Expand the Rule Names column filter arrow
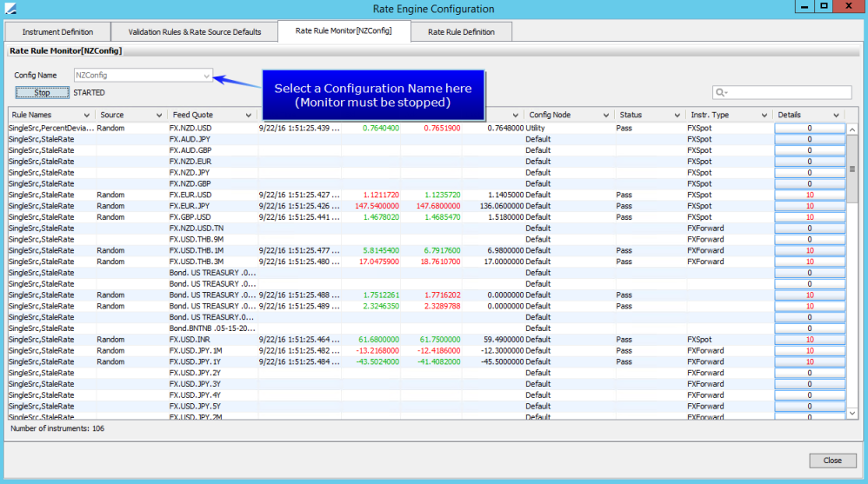 [x=86, y=115]
